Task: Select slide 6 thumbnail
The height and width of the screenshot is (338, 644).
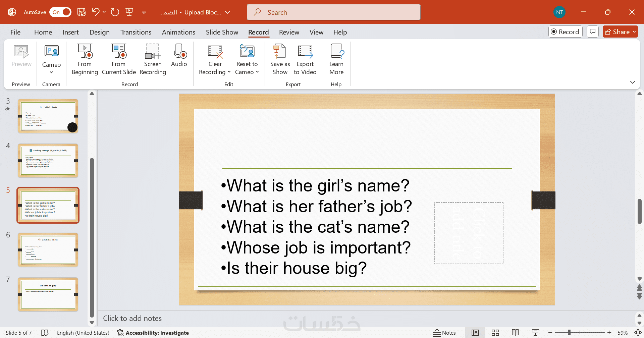Action: [x=48, y=250]
